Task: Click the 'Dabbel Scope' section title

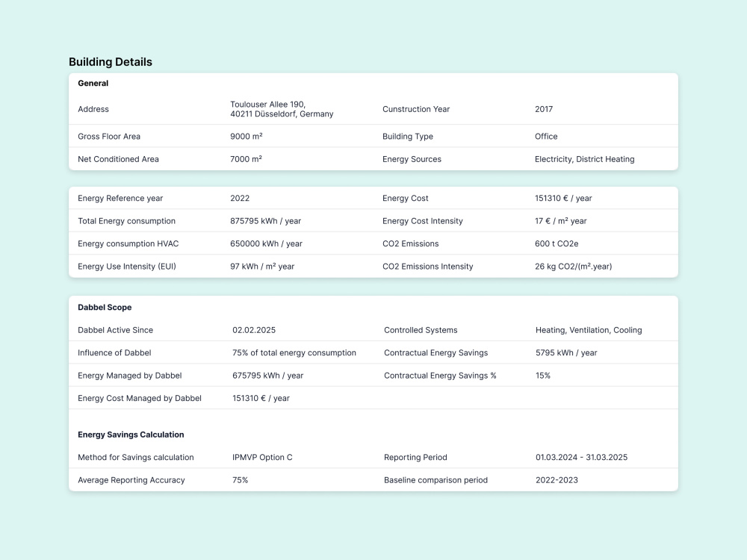Action: 105,308
